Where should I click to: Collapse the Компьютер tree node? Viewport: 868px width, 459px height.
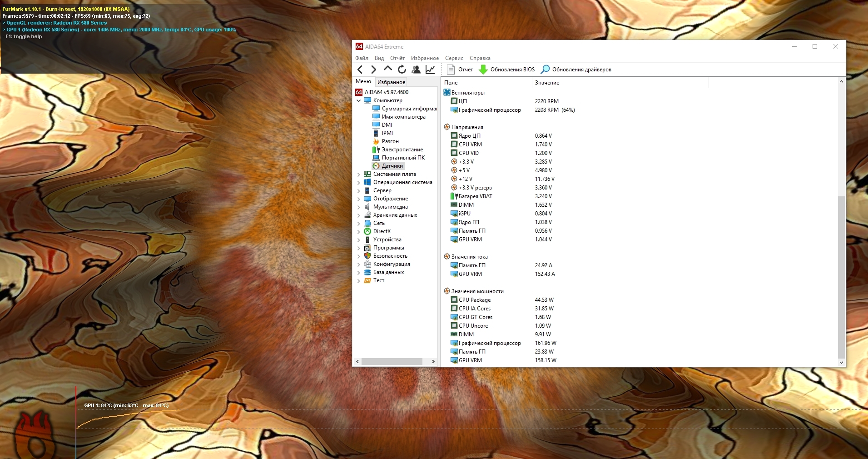tap(358, 100)
